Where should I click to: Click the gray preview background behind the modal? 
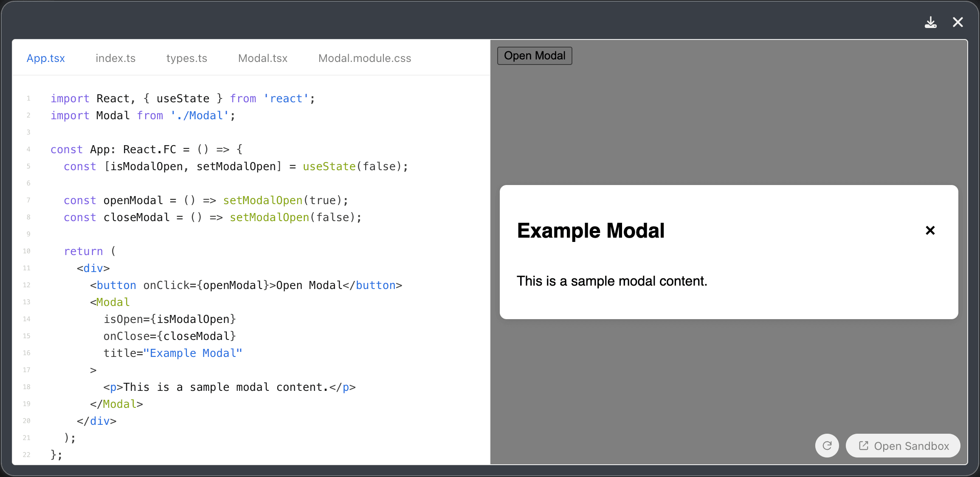point(722,127)
